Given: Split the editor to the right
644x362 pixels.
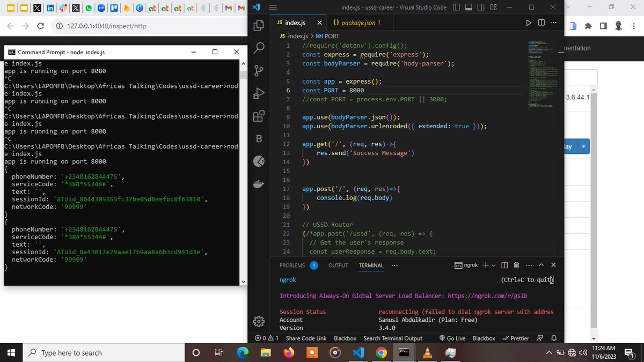Looking at the screenshot, I should tap(541, 23).
